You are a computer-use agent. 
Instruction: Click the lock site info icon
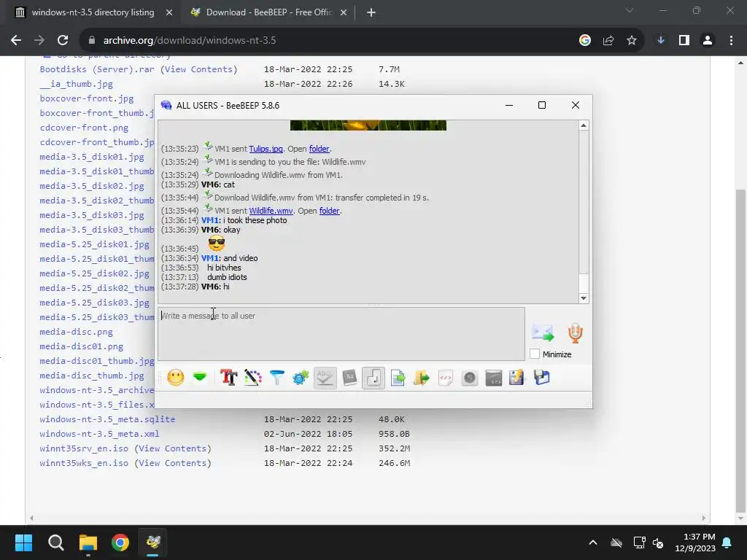coord(92,41)
